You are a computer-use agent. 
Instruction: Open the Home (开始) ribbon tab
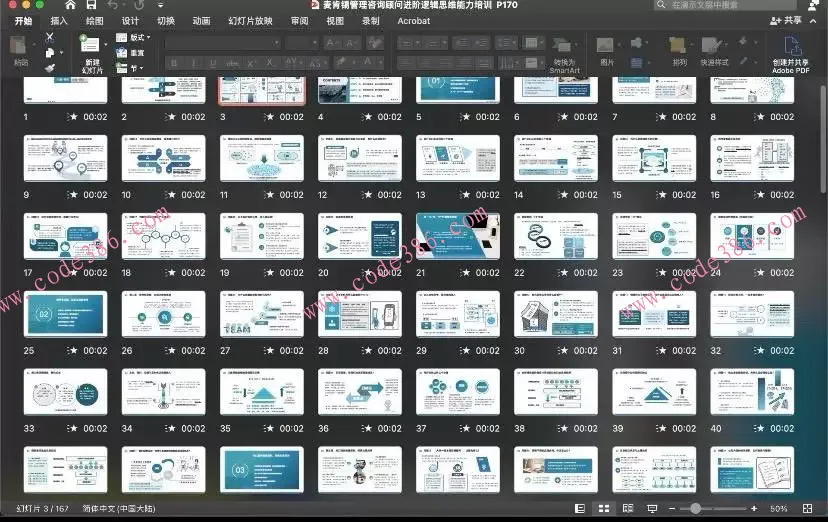pyautogui.click(x=23, y=21)
